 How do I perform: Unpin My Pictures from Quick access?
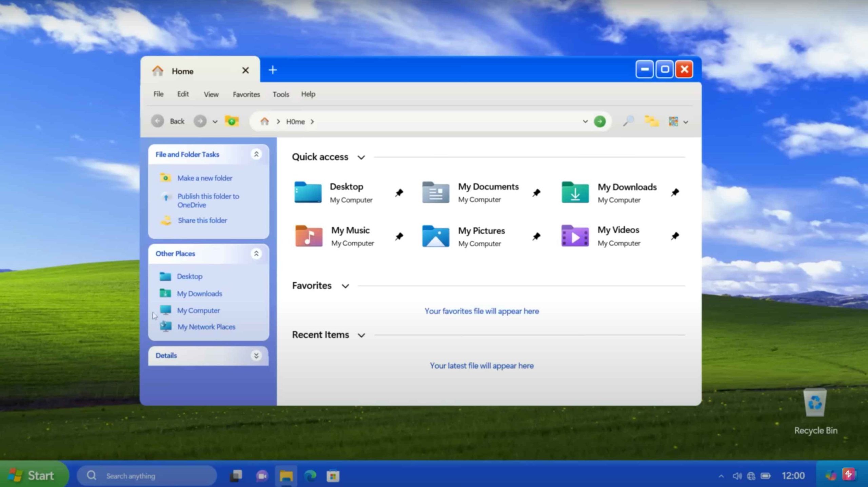536,236
